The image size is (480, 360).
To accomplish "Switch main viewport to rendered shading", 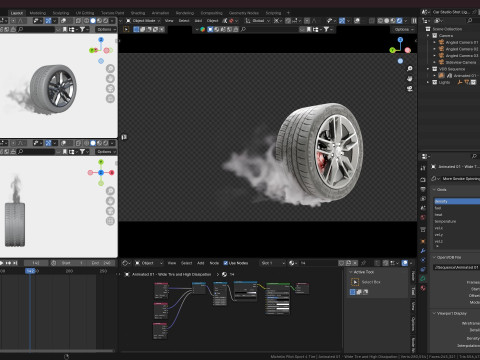I will point(399,21).
